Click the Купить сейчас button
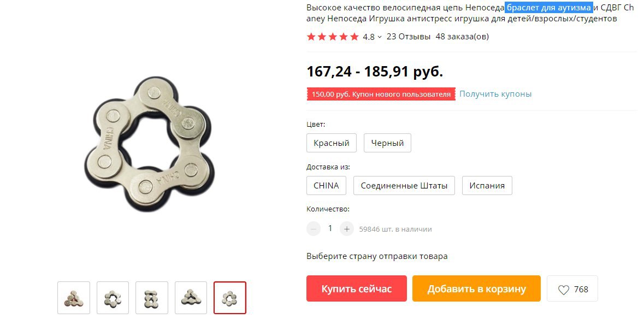 pyautogui.click(x=357, y=289)
